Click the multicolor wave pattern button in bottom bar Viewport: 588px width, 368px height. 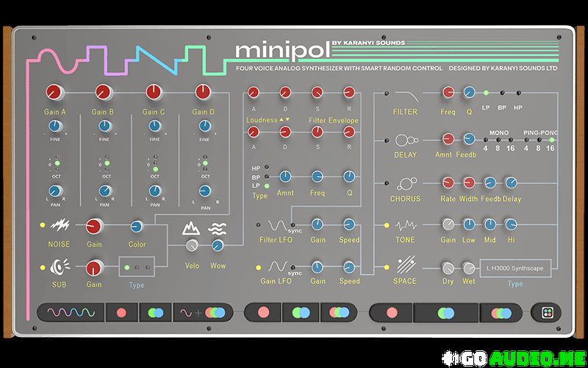71,313
